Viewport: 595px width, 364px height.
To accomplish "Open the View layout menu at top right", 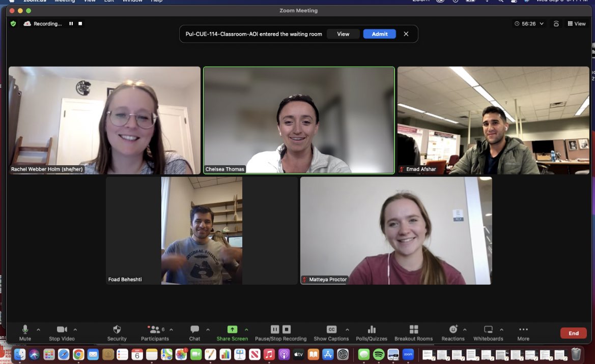I will click(576, 23).
